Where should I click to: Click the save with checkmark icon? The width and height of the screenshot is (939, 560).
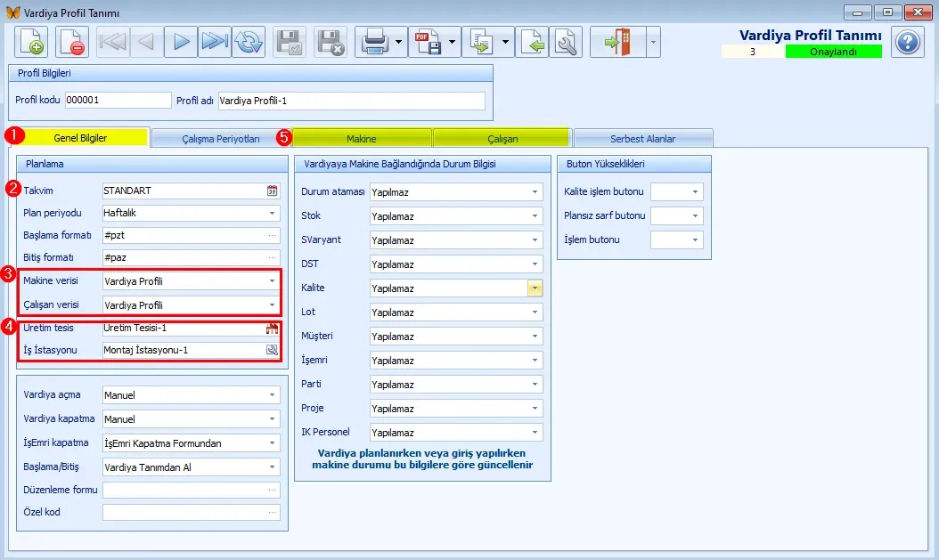(x=290, y=42)
